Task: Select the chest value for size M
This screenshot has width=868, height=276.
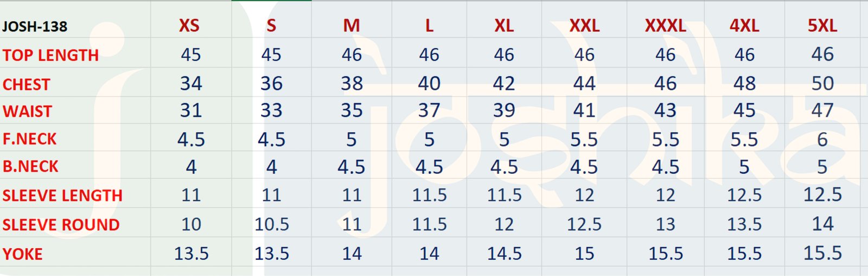Action: point(352,84)
